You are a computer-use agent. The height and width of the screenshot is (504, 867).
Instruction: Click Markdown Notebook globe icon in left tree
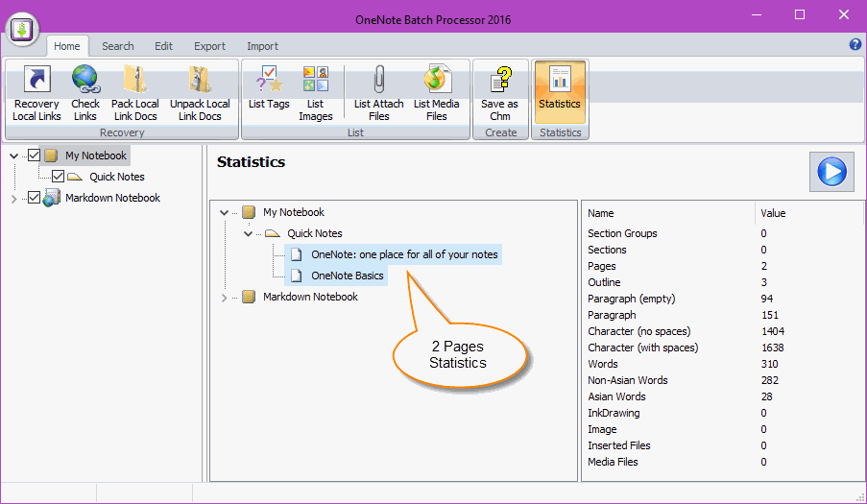51,198
